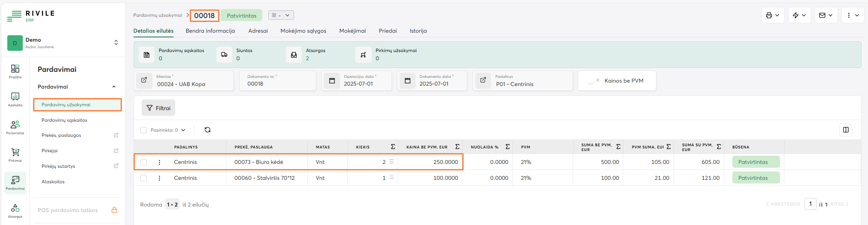
Task: Check the Biuro kėdė row checkbox
Action: [x=144, y=162]
